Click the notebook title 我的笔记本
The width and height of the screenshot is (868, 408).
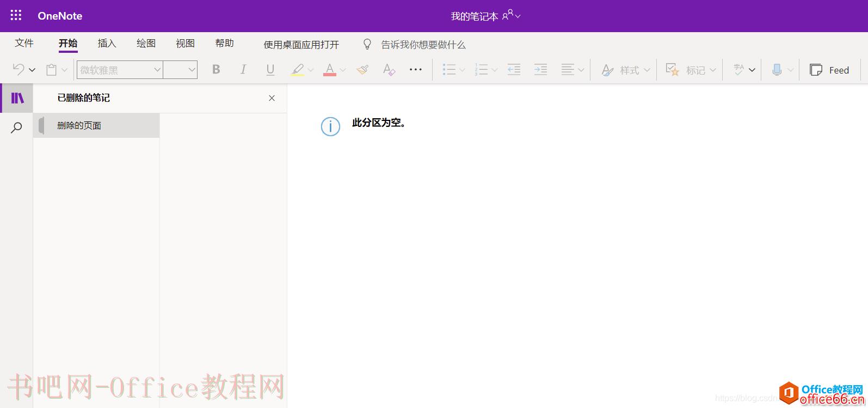click(474, 16)
